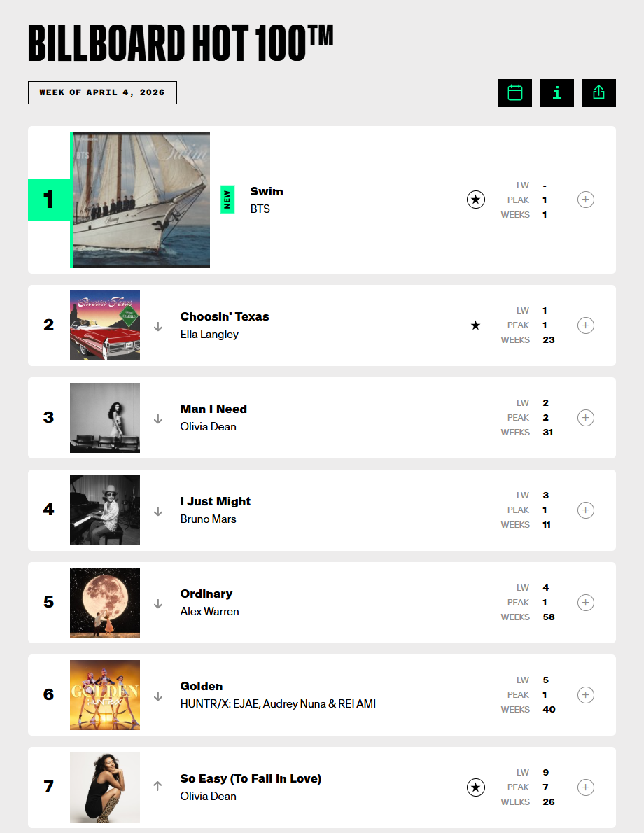Viewport: 644px width, 833px height.
Task: Click the up arrow trend icon for So Easy
Action: (157, 785)
